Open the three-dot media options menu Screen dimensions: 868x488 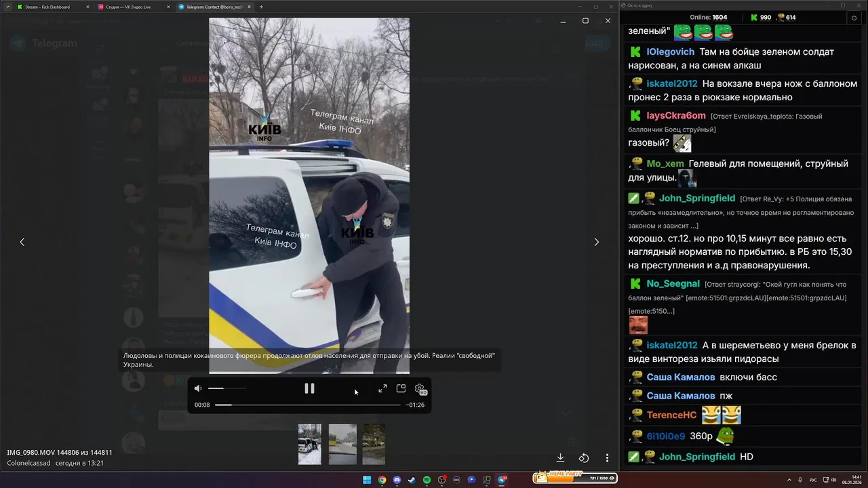(x=607, y=458)
